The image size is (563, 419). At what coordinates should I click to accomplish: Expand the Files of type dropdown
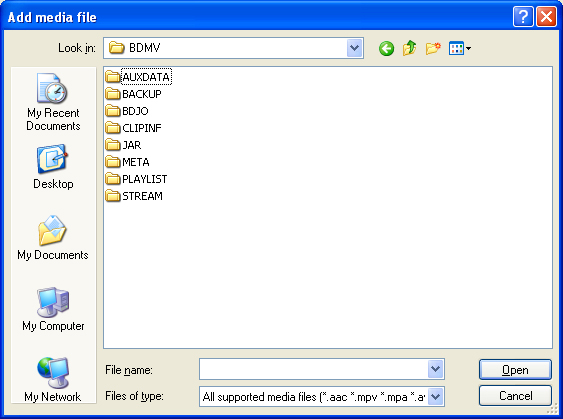(436, 396)
